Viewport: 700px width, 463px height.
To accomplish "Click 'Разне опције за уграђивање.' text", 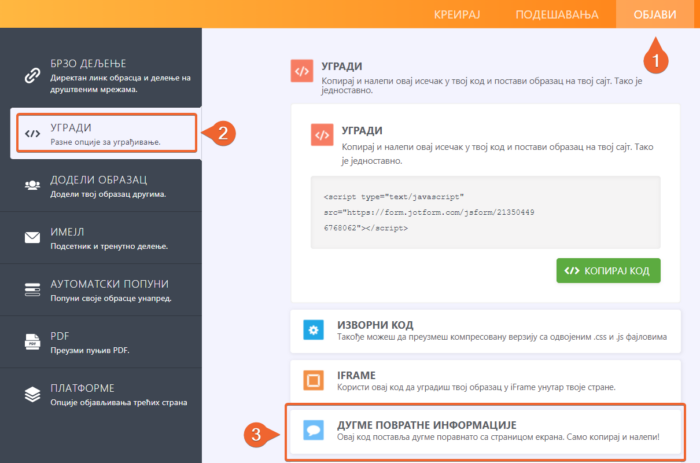I will [x=105, y=142].
